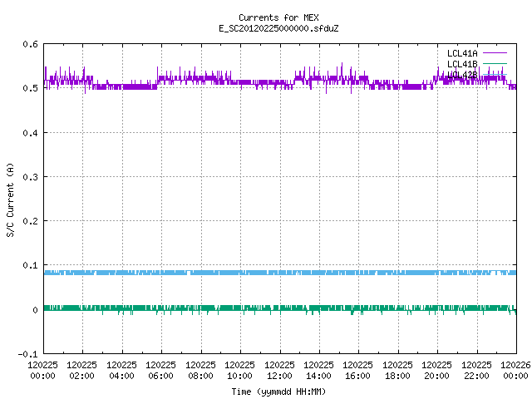
Task: Click the 'Currents for MEX' chart title
Action: (278, 17)
